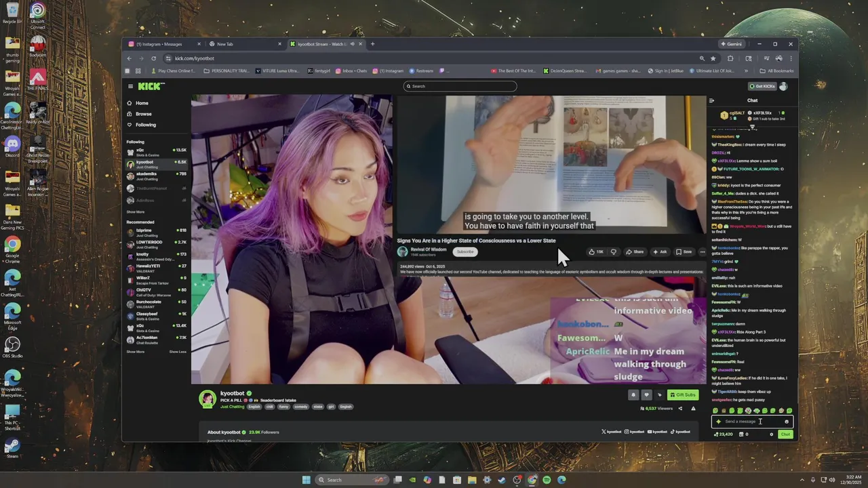
Task: Click the KICK logo
Action: (x=151, y=86)
